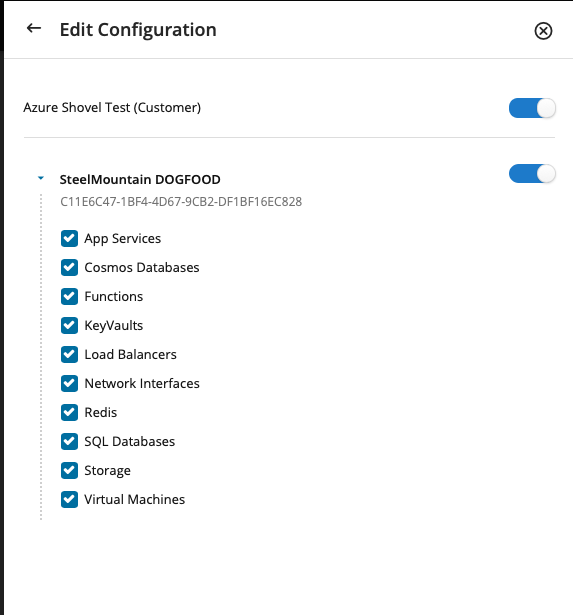Viewport: 573px width, 615px height.
Task: Click the Edit Configuration title
Action: pos(138,30)
